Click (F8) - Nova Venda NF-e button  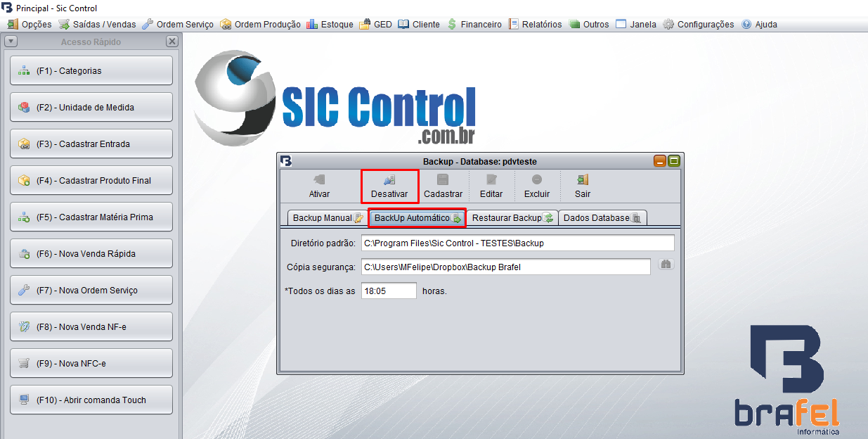[91, 326]
